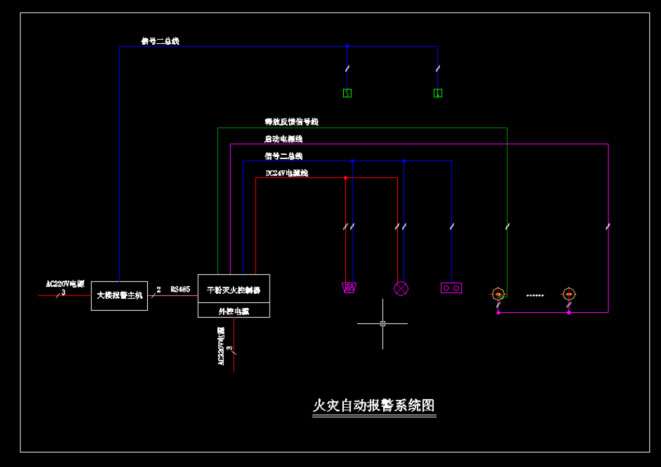Click the drawing title 火灾自动报警系统图
Viewport: 661px width, 467px height.
(x=375, y=406)
